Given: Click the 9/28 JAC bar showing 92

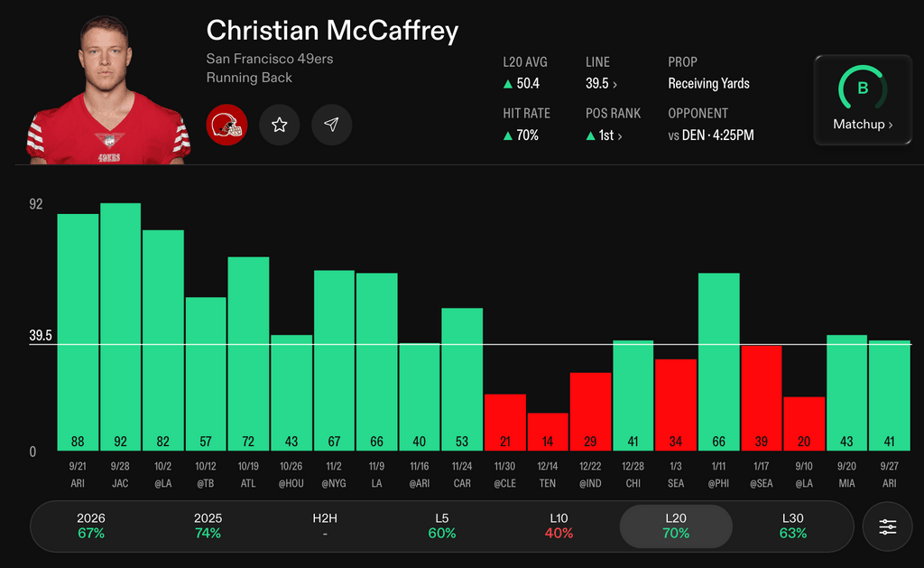Looking at the screenshot, I should pos(120,327).
